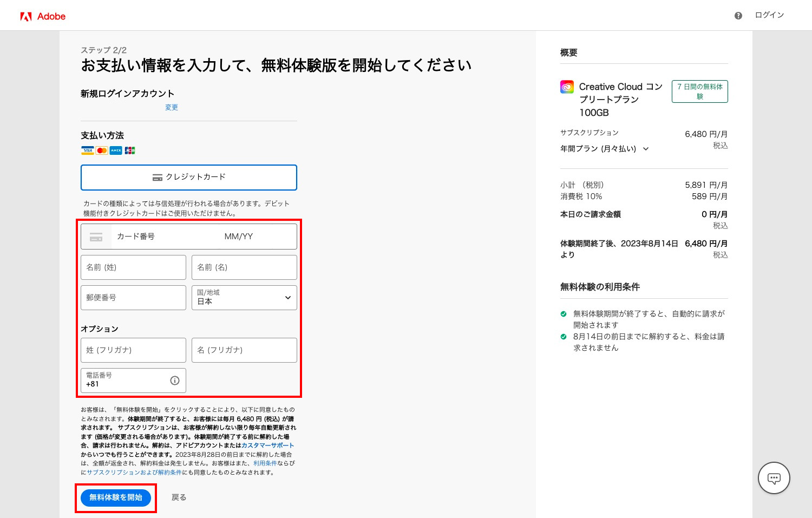
Task: Click the 名 (フリガナ) field
Action: click(244, 350)
